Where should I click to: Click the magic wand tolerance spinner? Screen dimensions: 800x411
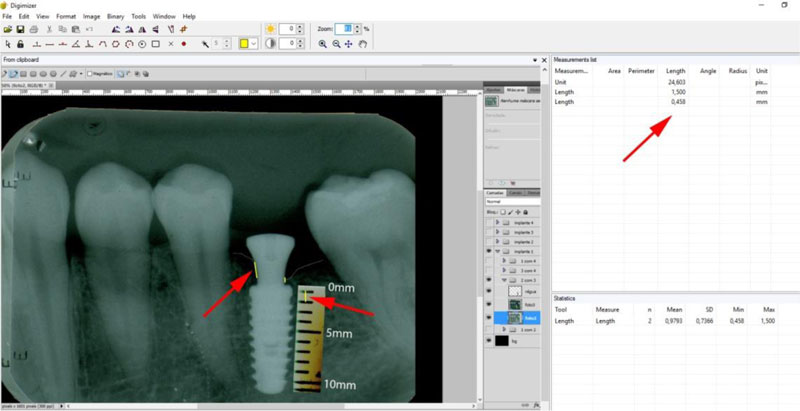[227, 44]
